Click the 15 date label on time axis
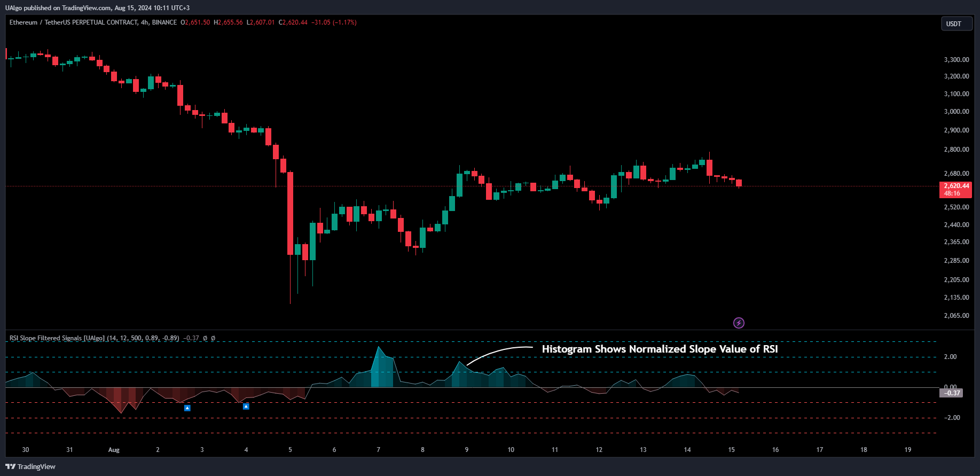Image resolution: width=980 pixels, height=476 pixels. pos(731,450)
